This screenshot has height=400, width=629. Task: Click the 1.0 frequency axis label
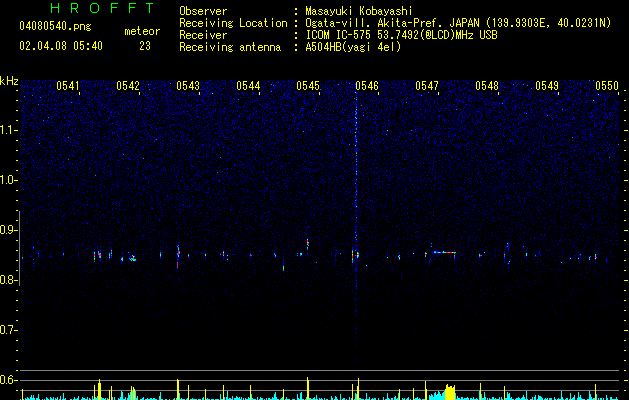[x=9, y=180]
